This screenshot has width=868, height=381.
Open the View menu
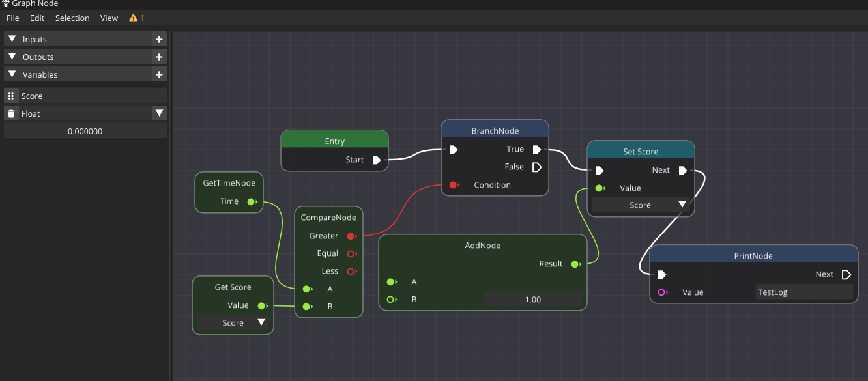(109, 18)
